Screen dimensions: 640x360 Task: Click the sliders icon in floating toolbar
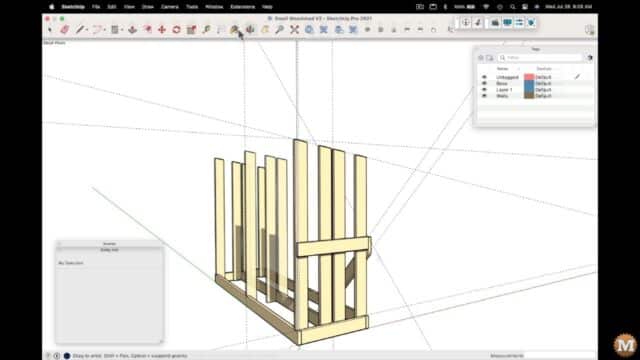[519, 23]
